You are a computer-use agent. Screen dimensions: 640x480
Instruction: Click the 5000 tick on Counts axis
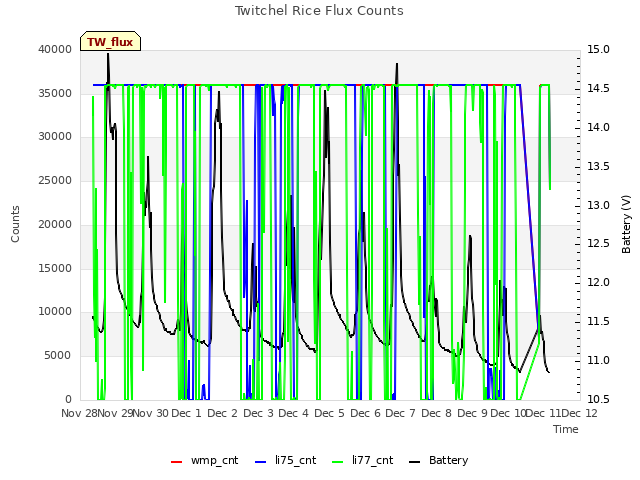tap(58, 356)
